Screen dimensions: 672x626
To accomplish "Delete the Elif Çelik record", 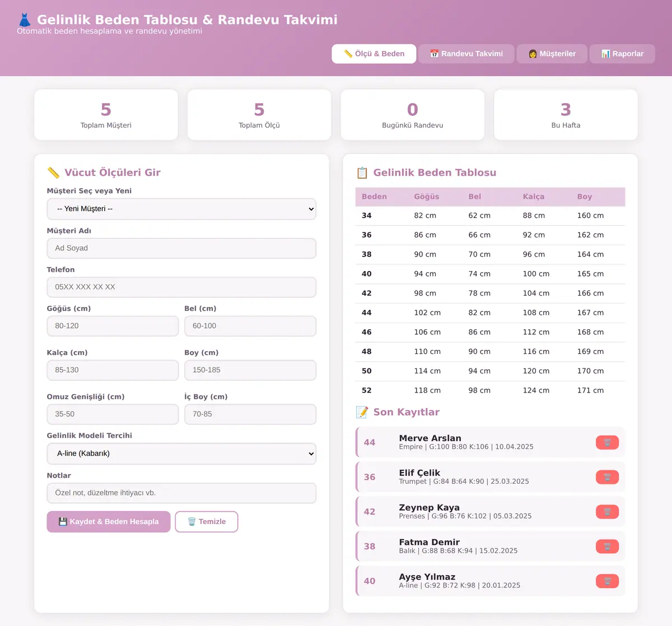I will point(607,477).
